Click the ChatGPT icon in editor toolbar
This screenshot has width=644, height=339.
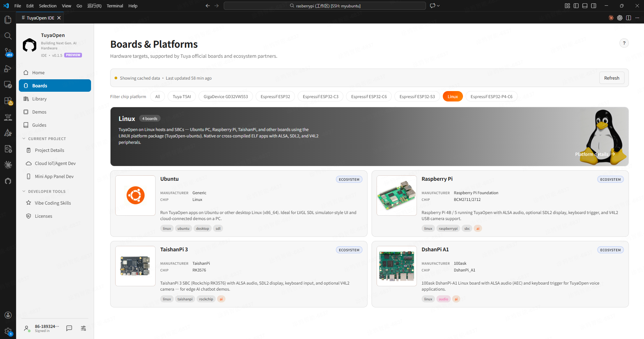pyautogui.click(x=620, y=18)
